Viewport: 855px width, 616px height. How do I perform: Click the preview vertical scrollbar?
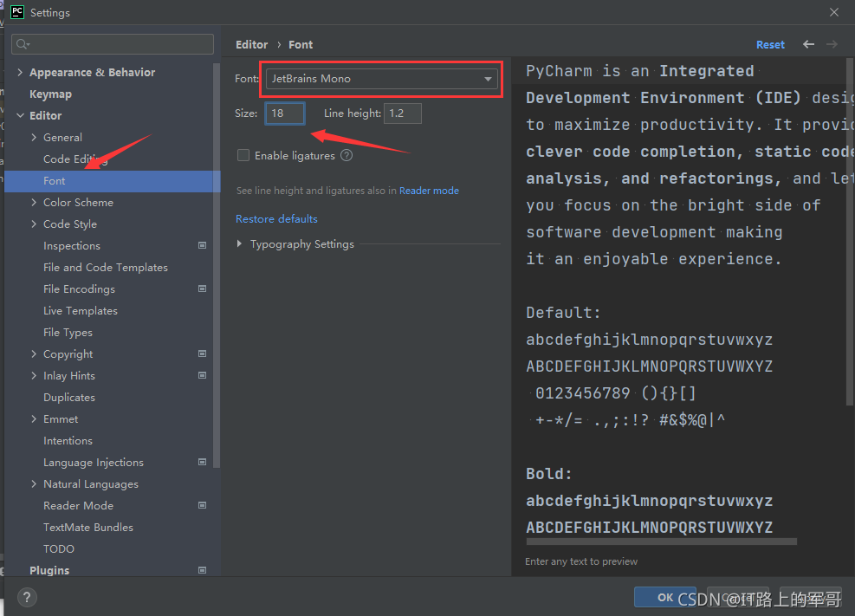[x=850, y=231]
